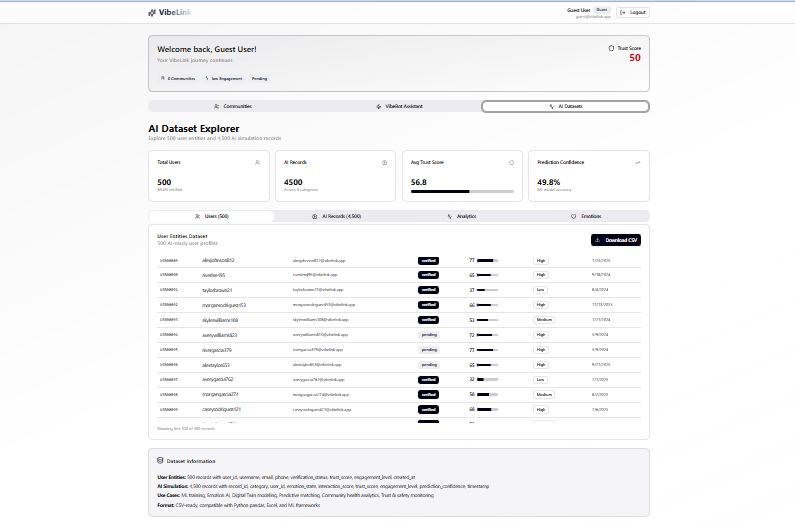Image resolution: width=795 pixels, height=529 pixels.
Task: Click the database icon beside Dataset Information
Action: (160, 461)
